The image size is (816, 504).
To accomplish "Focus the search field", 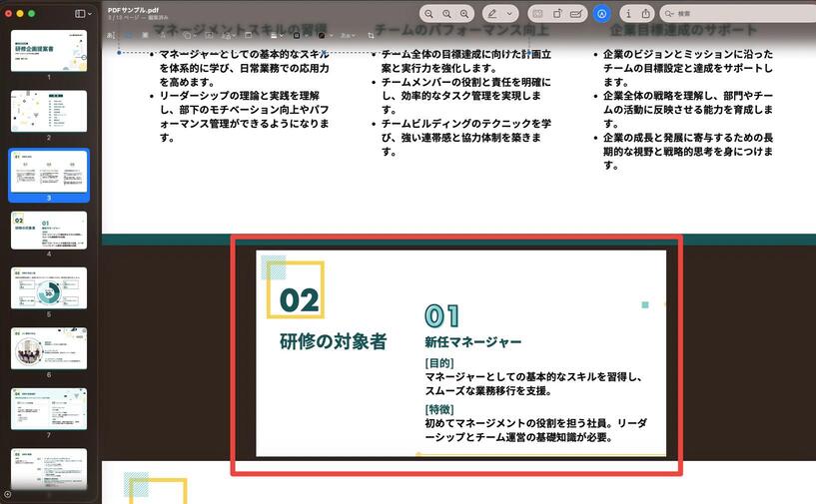I will tap(739, 14).
